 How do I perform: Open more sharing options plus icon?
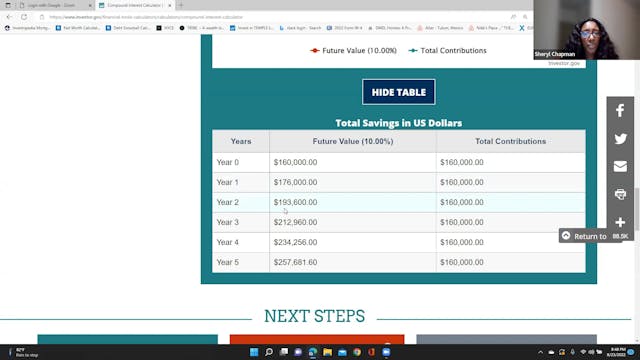coord(620,222)
